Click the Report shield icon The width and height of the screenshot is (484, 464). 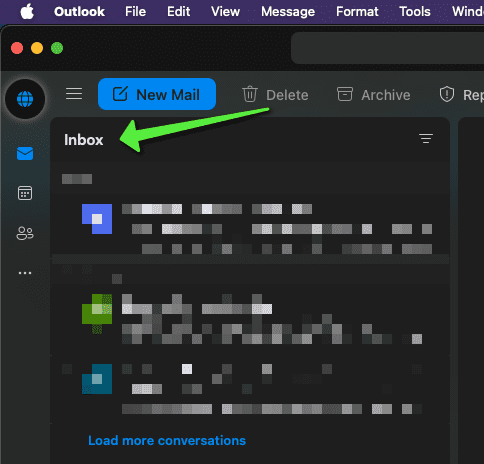[x=447, y=94]
